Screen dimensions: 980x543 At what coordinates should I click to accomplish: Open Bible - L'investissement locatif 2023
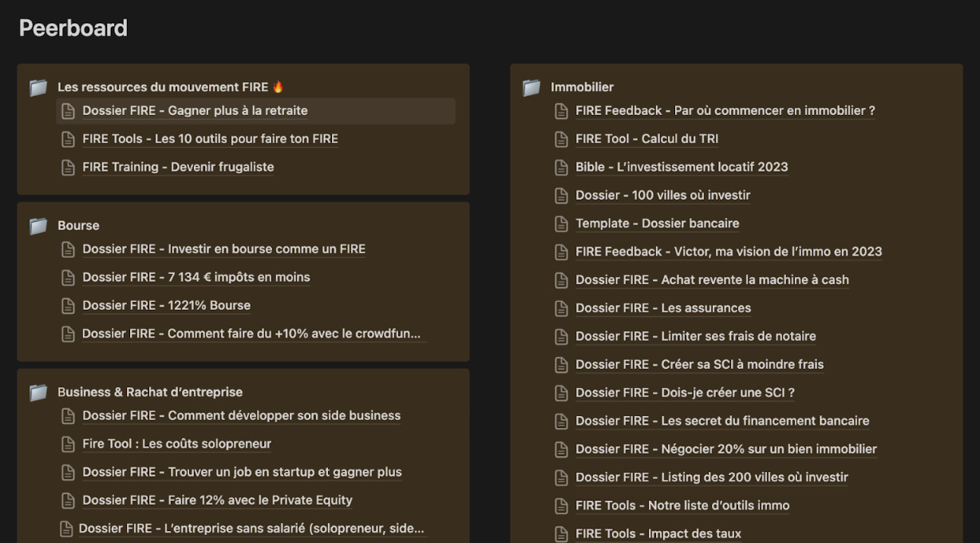[682, 167]
